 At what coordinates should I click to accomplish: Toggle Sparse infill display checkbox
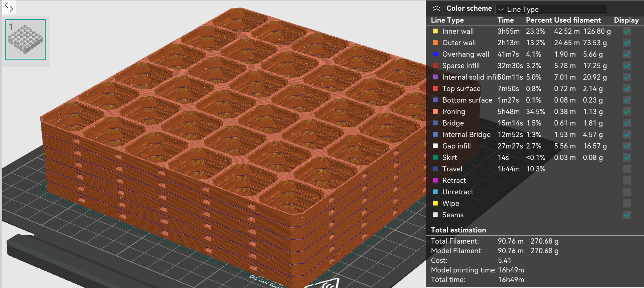627,66
